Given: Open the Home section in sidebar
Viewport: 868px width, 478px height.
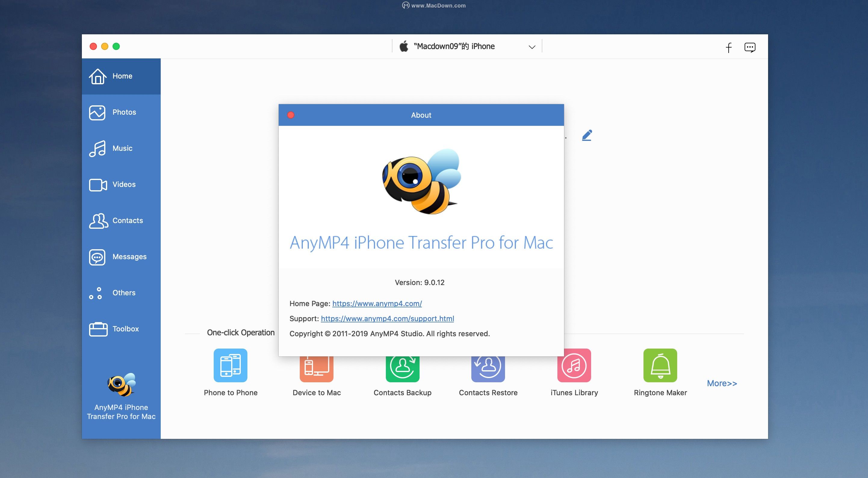Looking at the screenshot, I should pos(121,76).
